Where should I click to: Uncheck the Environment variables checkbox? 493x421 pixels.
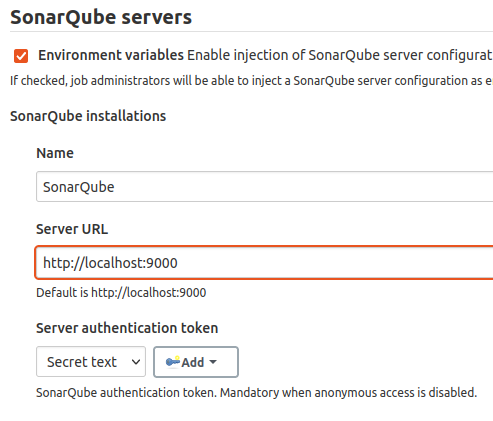[21, 56]
